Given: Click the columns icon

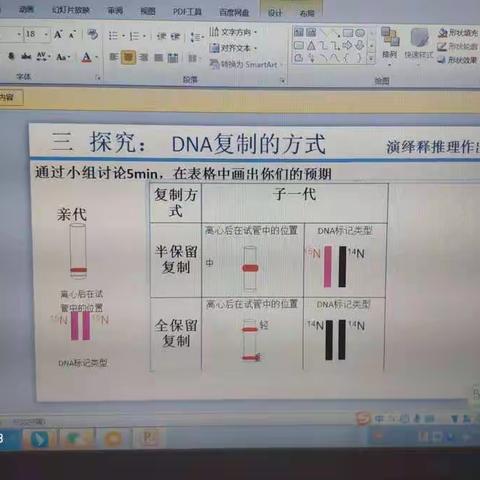Looking at the screenshot, I should click(x=193, y=59).
